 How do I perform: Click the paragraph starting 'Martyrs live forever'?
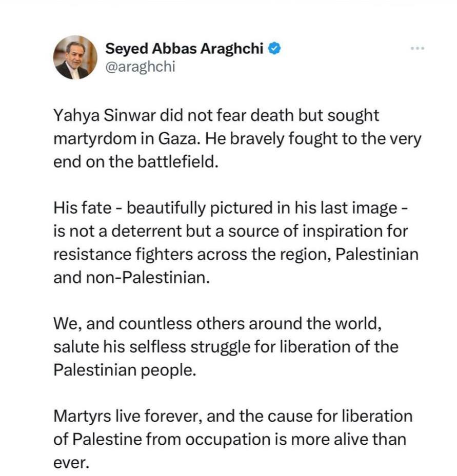point(233,439)
